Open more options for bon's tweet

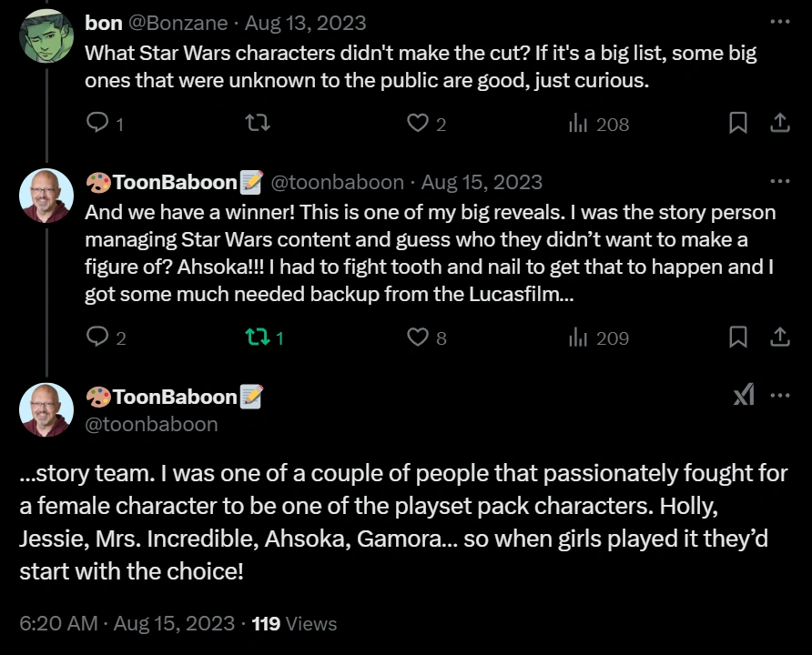[780, 22]
